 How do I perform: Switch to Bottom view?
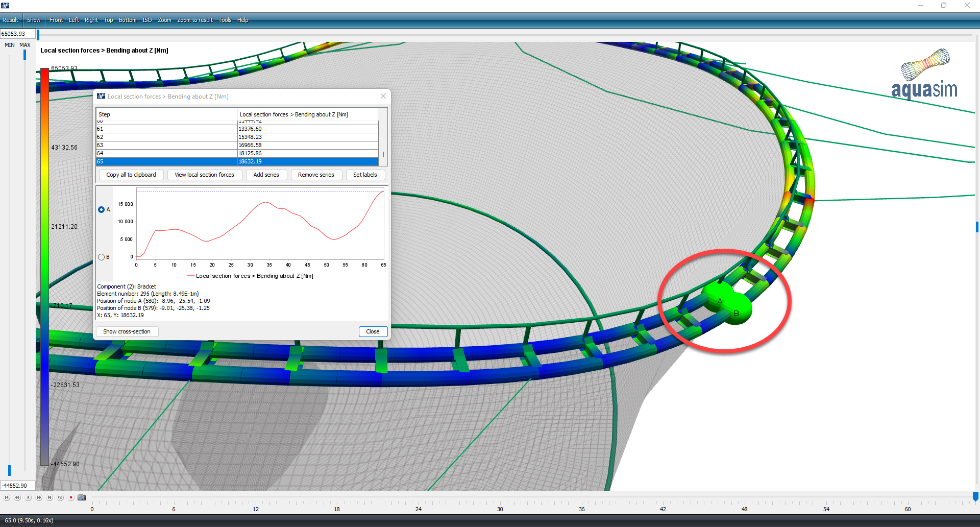128,20
